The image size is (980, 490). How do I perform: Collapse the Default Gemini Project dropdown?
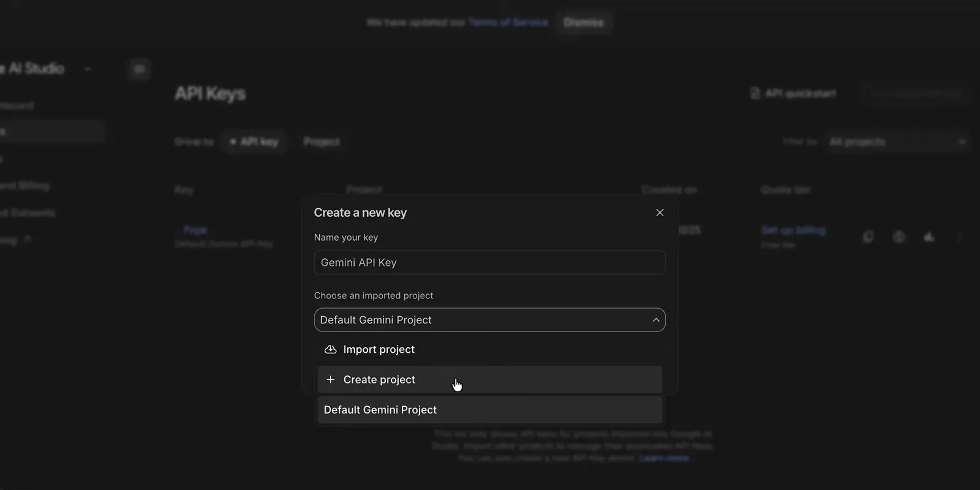pos(489,320)
